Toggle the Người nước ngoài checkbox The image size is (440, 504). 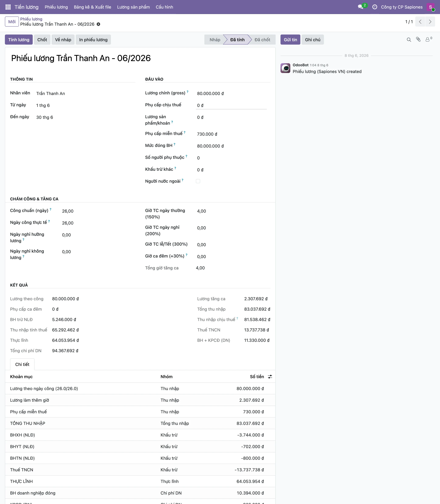[198, 181]
